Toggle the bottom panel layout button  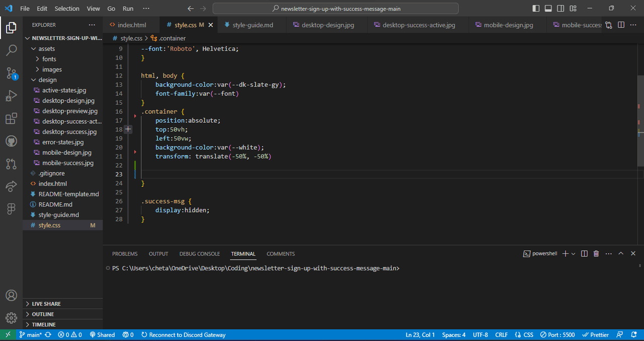pyautogui.click(x=548, y=9)
